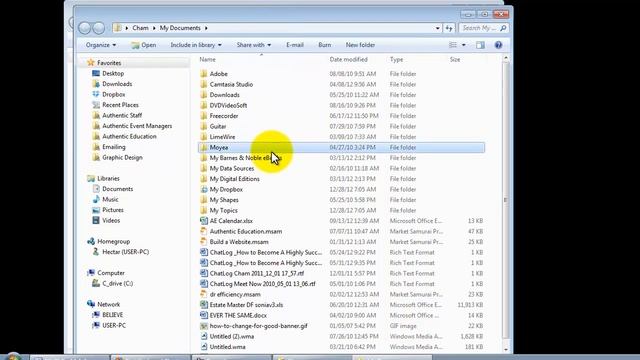Open the Videos library

(111, 220)
